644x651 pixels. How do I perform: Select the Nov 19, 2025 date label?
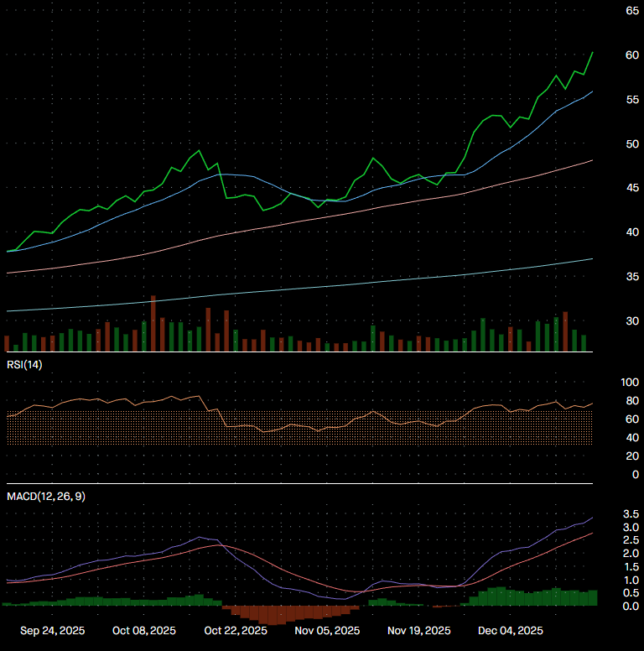[418, 631]
